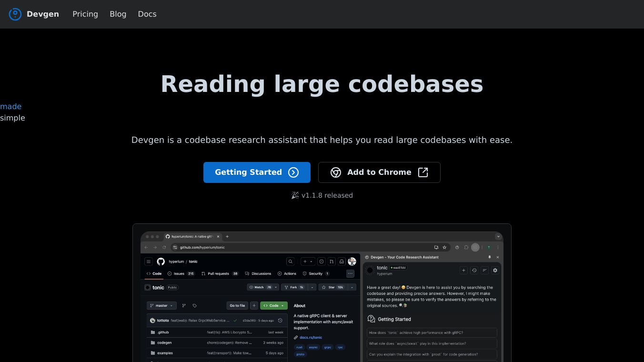Click the GitHub octocat logo in the demo screenshot
Image resolution: width=644 pixels, height=362 pixels.
(x=161, y=261)
